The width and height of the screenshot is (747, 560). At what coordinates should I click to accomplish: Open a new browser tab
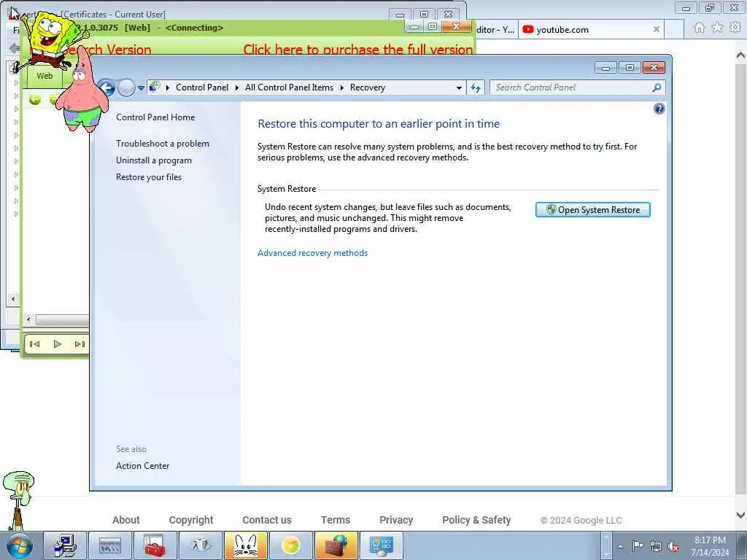tap(674, 30)
